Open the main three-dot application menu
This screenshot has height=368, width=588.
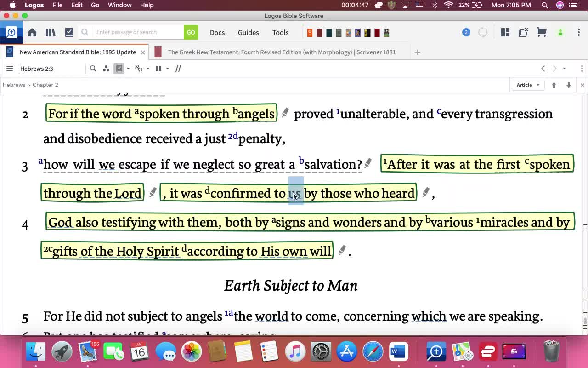click(579, 32)
